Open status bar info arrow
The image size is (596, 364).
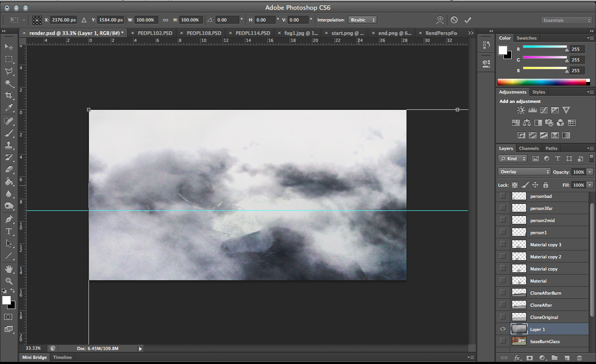coord(140,348)
